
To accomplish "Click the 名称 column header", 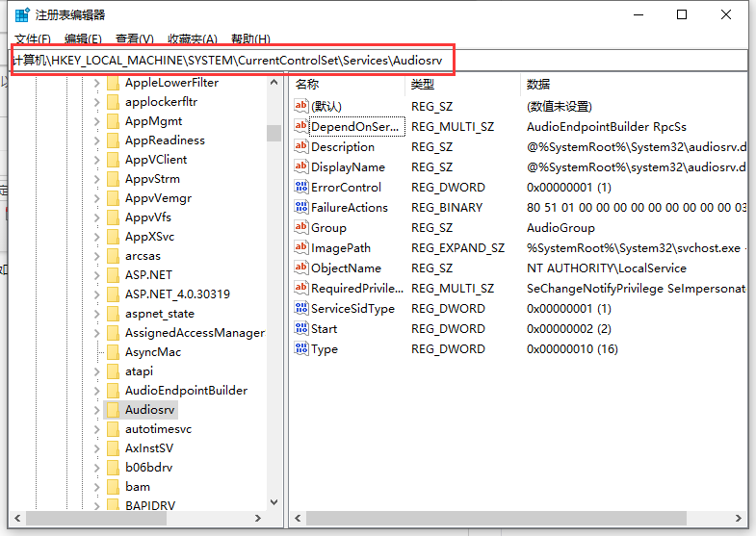I will pyautogui.click(x=307, y=84).
